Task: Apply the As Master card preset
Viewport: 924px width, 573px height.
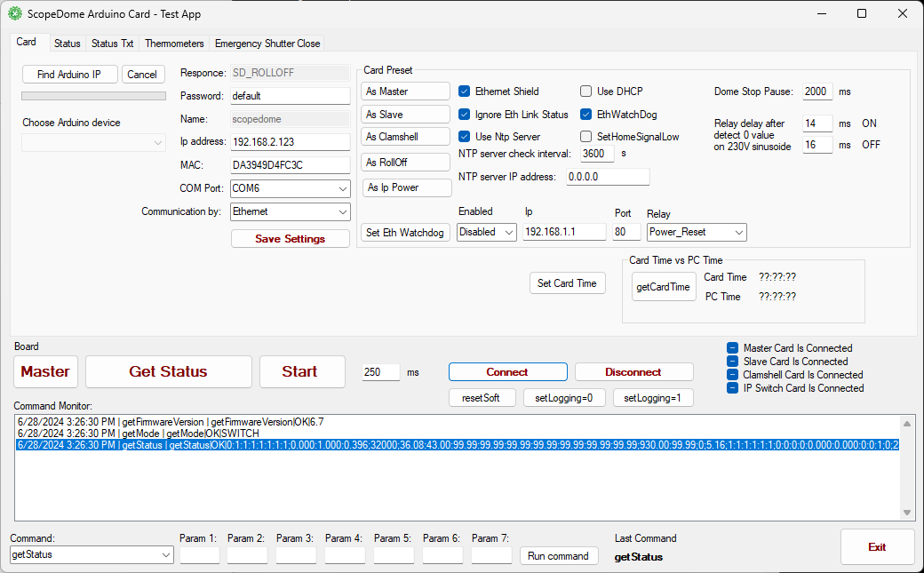Action: click(405, 92)
